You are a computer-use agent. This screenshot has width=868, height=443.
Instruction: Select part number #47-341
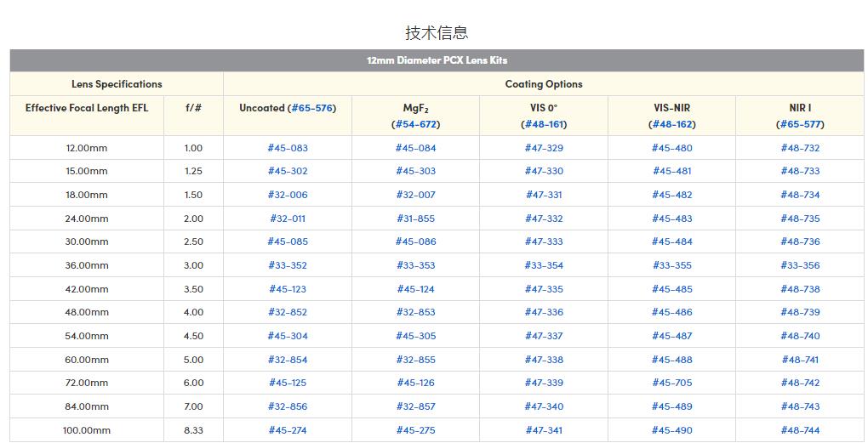click(x=544, y=430)
